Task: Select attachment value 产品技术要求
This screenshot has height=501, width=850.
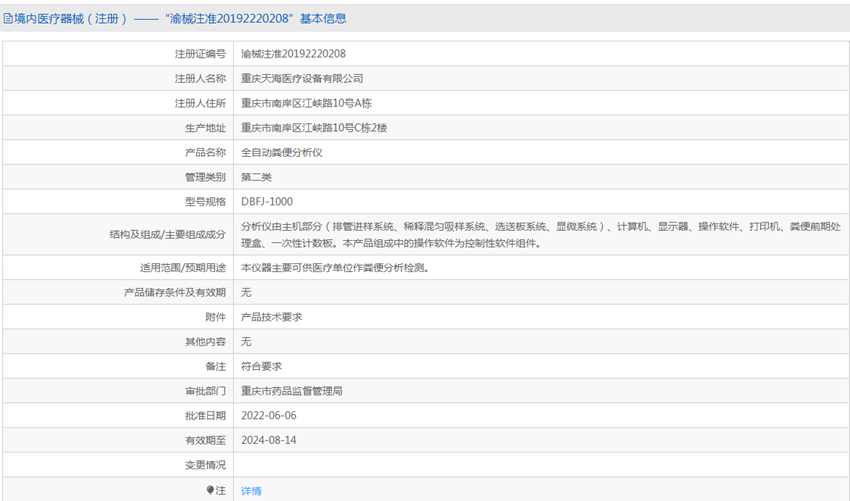Action: click(x=272, y=317)
